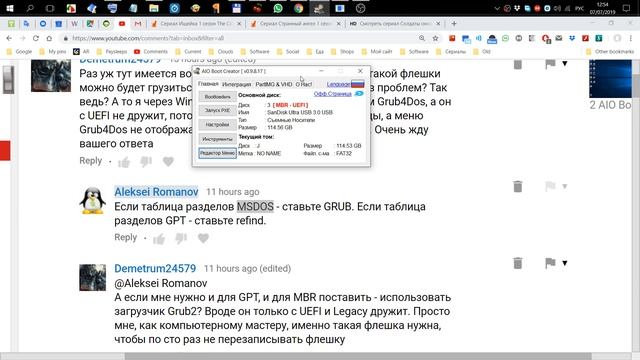Open File Explorer from the taskbar
Screen dimensions: 640x360
coord(153,8)
